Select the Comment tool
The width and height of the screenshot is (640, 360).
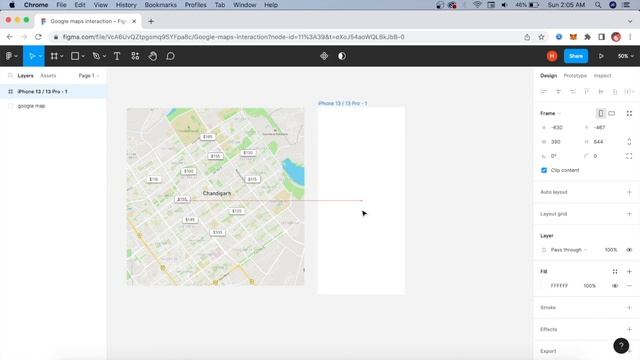[x=170, y=56]
